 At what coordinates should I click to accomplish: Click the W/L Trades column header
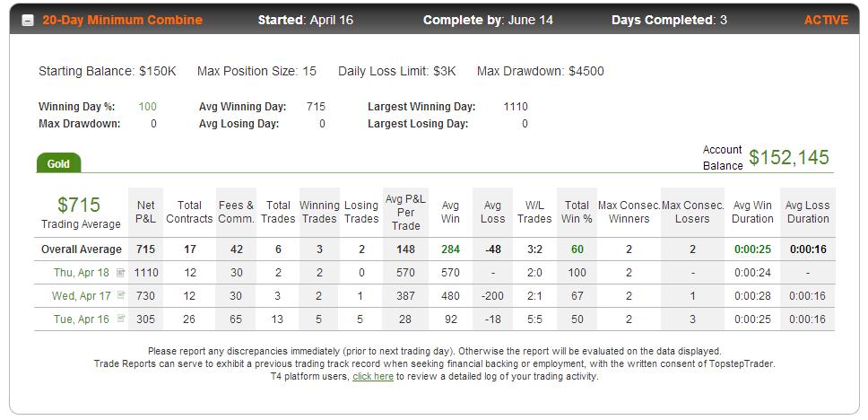tap(534, 212)
